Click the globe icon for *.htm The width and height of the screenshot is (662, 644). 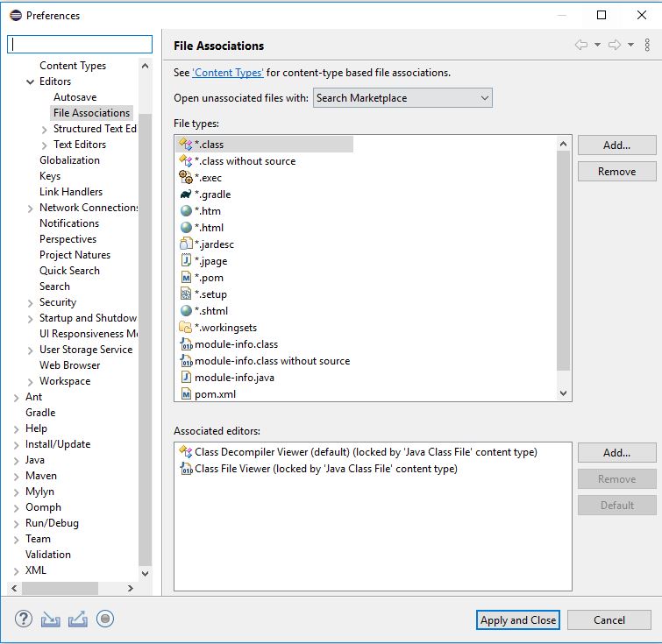point(186,210)
